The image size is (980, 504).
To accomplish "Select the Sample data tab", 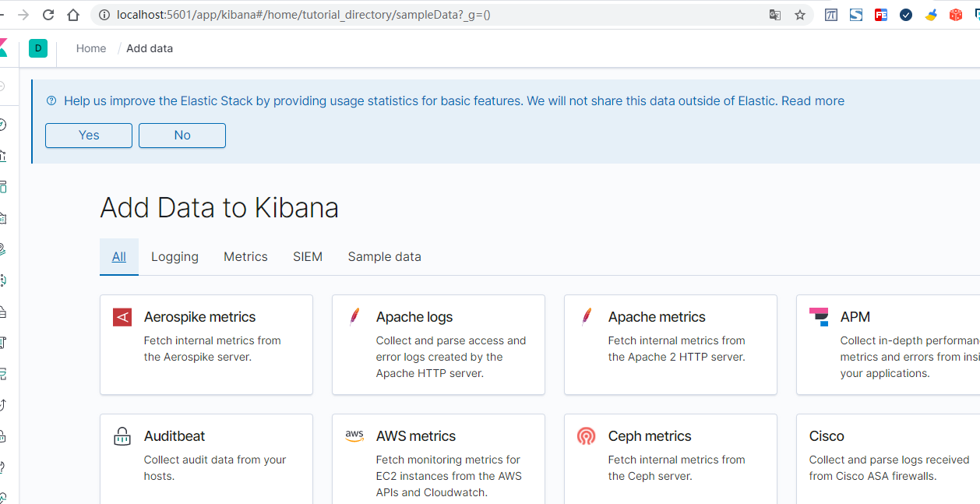I will click(x=384, y=256).
